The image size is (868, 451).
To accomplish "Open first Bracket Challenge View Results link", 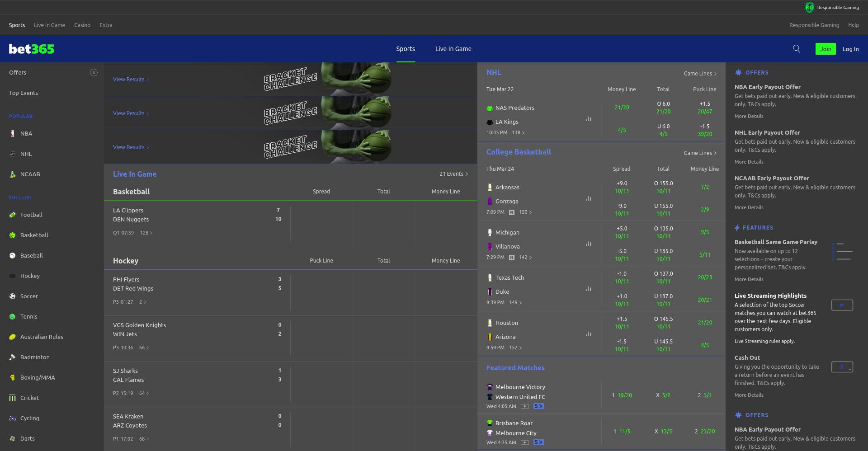I will (x=131, y=79).
